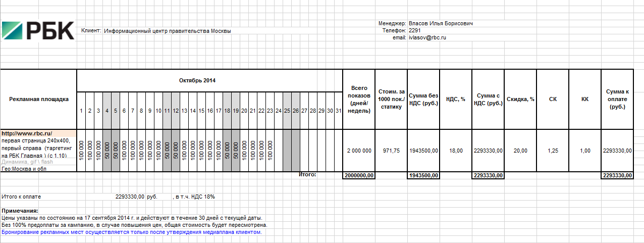Screen dimensions: 644x243
Task: Click the Октябрь 2014 header cell
Action: pos(197,80)
